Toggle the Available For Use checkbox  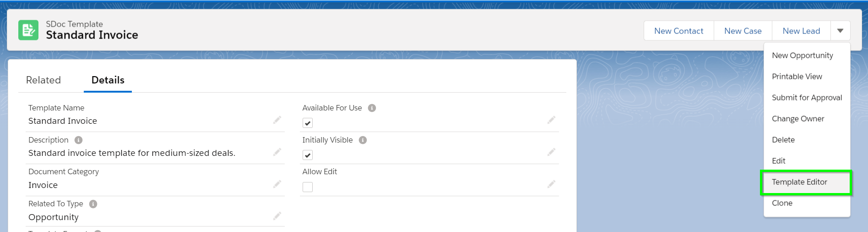[x=308, y=123]
